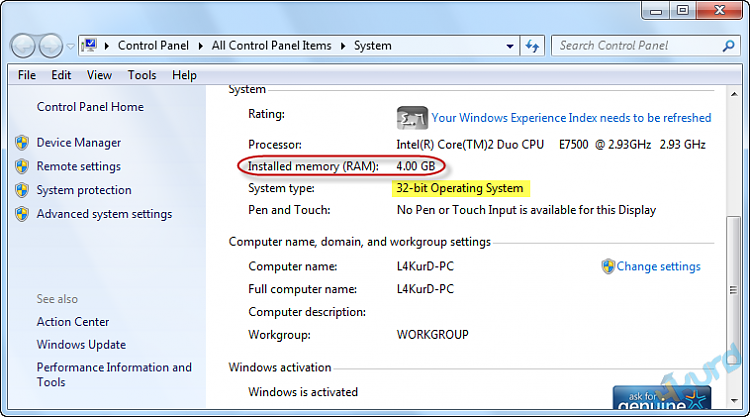
Task: Expand the arrow after Control Panel breadcrumb
Action: pyautogui.click(x=200, y=46)
